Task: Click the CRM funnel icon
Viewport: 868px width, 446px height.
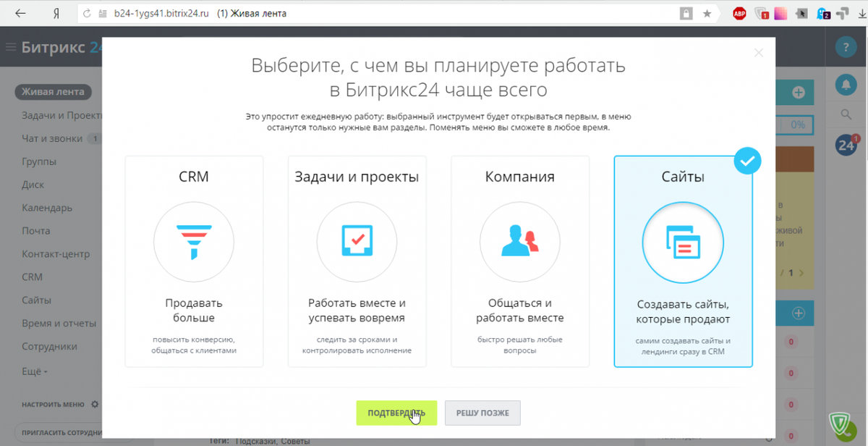Action: tap(194, 242)
